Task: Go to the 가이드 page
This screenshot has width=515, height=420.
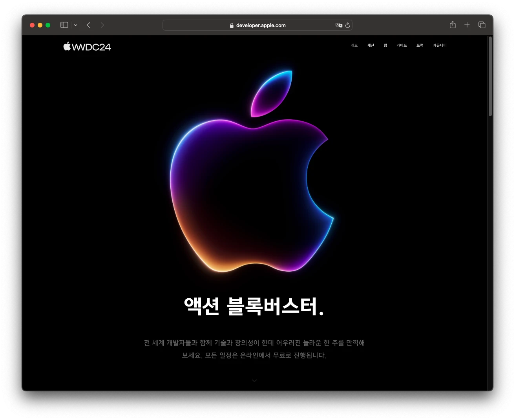Action: (402, 46)
